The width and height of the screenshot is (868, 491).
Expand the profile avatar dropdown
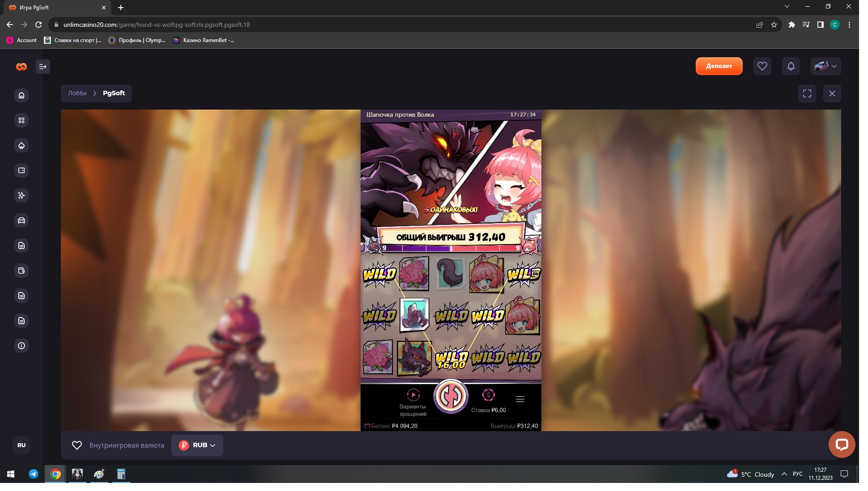point(825,66)
